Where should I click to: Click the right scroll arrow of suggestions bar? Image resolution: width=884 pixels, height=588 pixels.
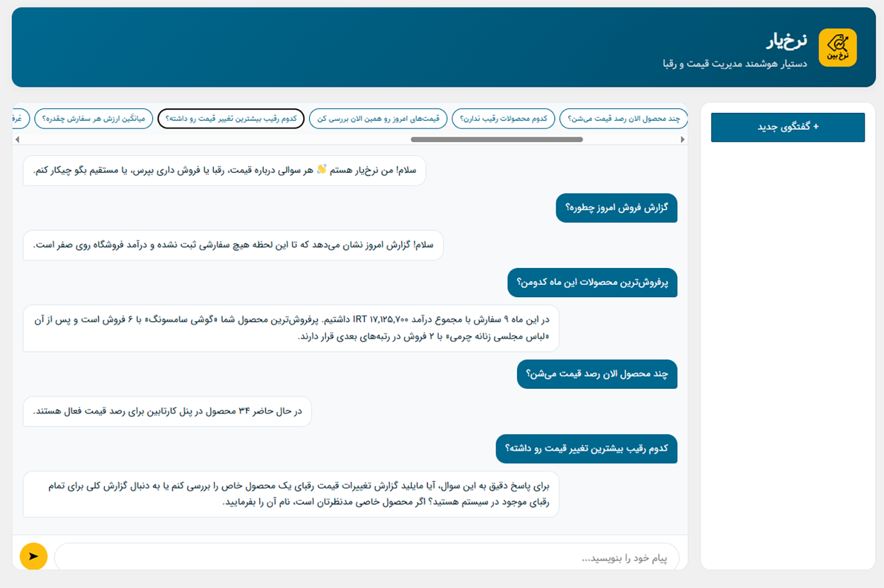click(x=682, y=140)
